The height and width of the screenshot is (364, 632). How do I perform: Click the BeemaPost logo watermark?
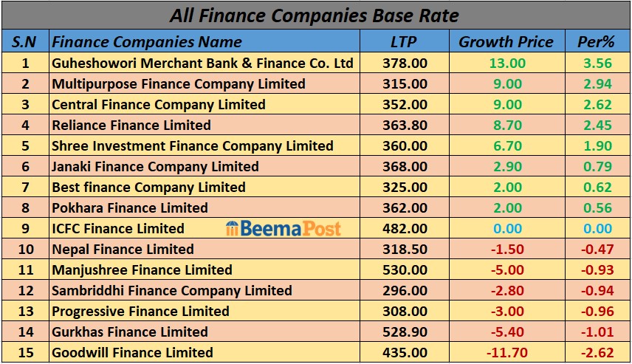tap(284, 228)
